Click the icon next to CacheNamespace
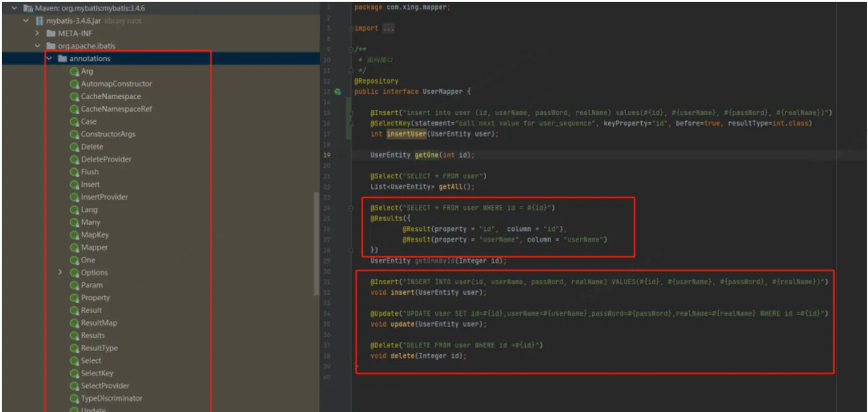 (74, 96)
